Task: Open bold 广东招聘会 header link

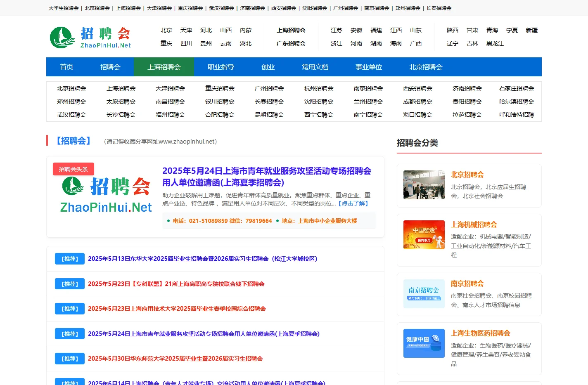Action: pos(291,43)
